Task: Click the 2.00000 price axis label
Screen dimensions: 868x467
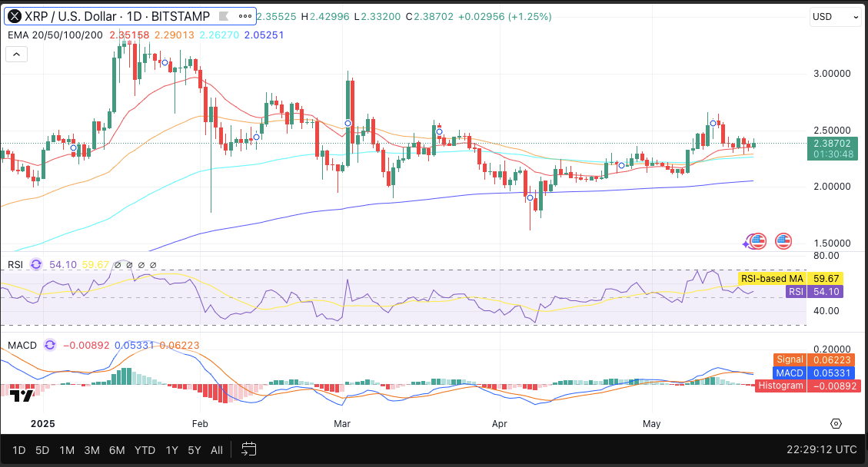Action: click(832, 187)
